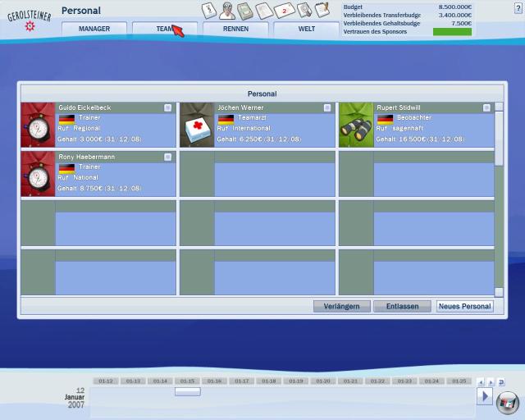The width and height of the screenshot is (525, 420).
Task: Select date 01-20 on the timeline
Action: 322,381
